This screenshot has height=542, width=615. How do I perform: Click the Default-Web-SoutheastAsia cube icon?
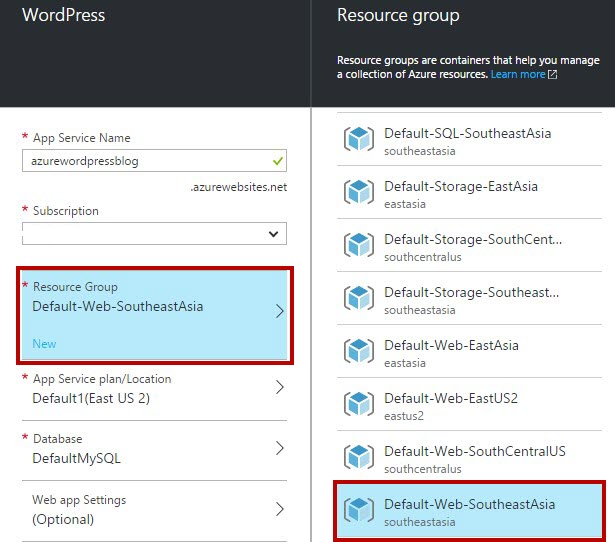(359, 510)
